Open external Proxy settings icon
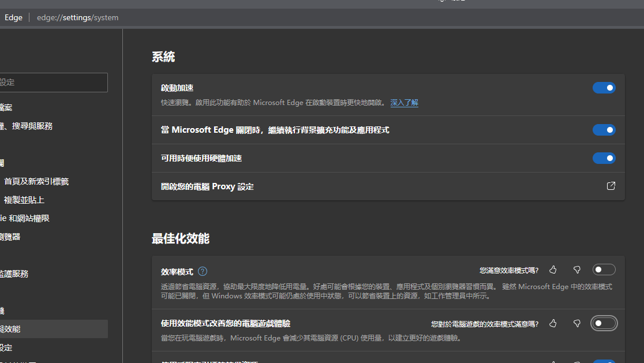The image size is (644, 363). click(x=611, y=186)
